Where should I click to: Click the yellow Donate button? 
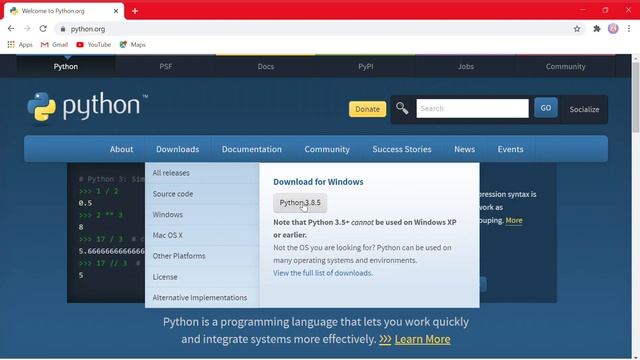(367, 109)
